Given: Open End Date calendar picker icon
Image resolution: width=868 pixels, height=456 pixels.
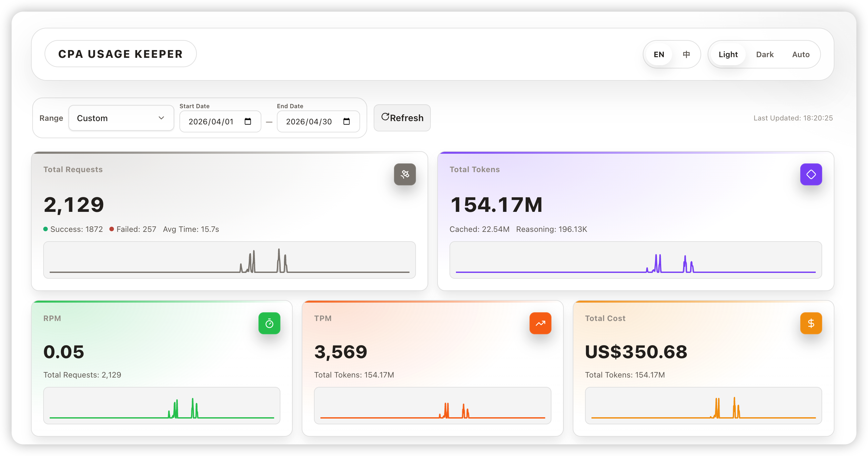Looking at the screenshot, I should pyautogui.click(x=346, y=121).
